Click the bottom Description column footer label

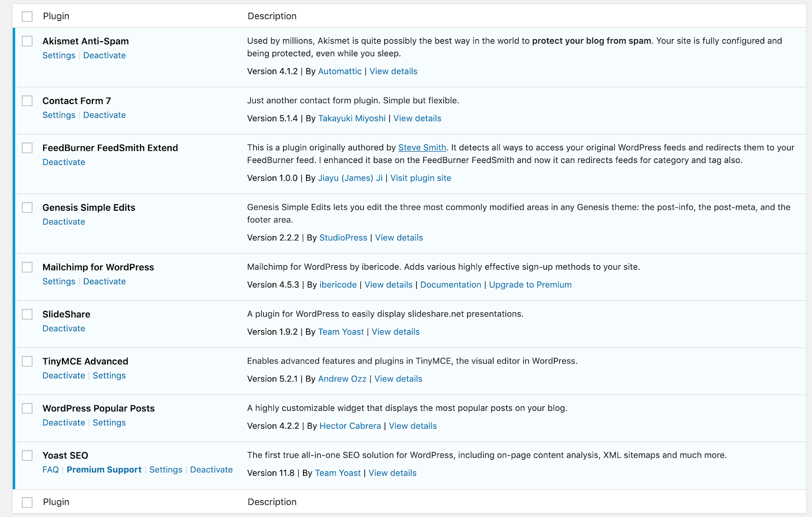(272, 502)
